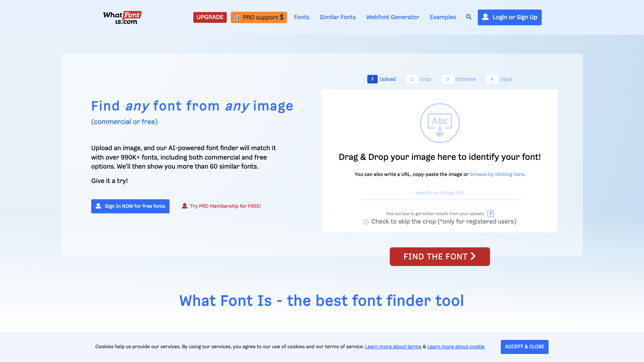
Task: Click the browse by clicking here link
Action: (497, 174)
